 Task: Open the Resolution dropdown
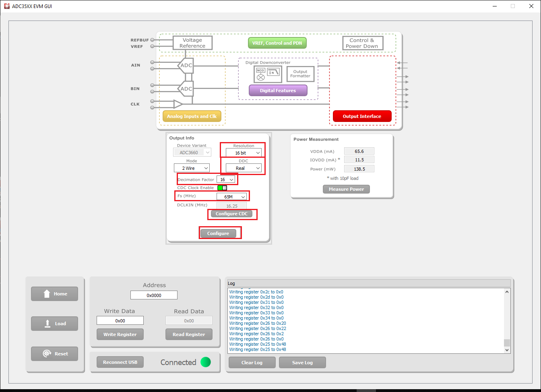244,153
